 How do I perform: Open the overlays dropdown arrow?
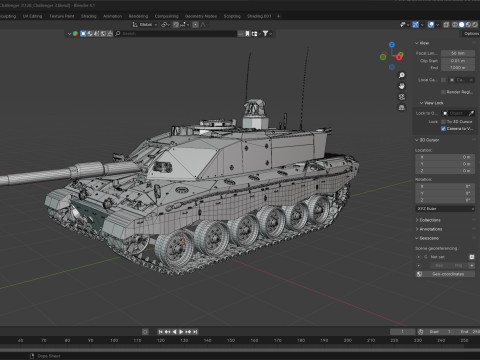point(437,25)
